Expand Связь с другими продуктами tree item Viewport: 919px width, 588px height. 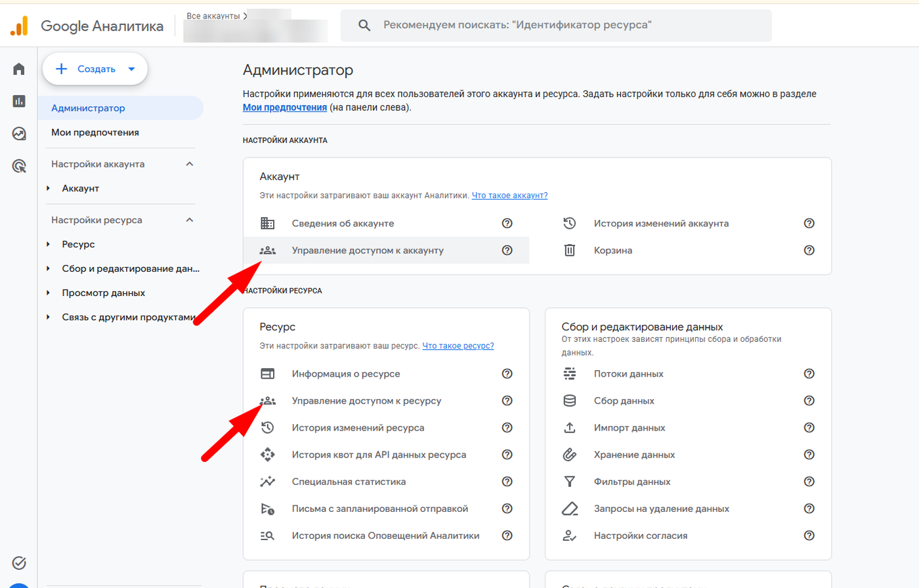point(49,317)
